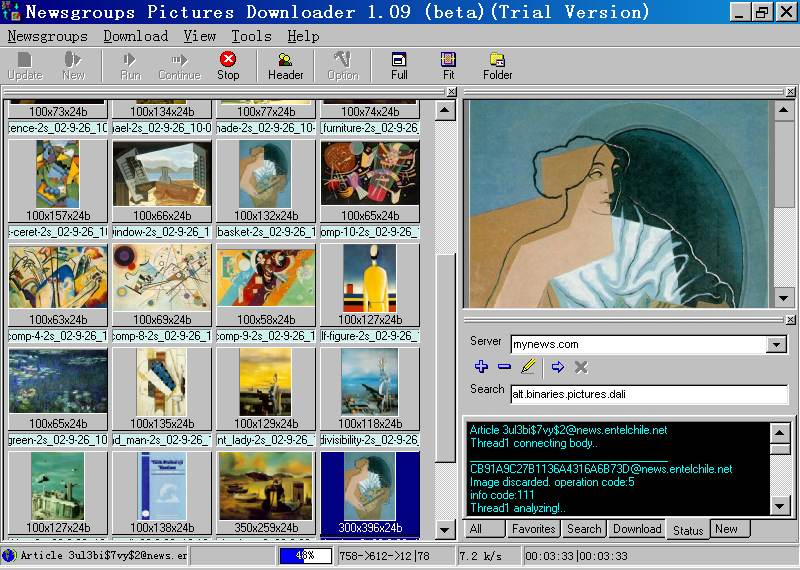The image size is (800, 570).
Task: Switch to Full view mode icon
Action: (x=399, y=66)
